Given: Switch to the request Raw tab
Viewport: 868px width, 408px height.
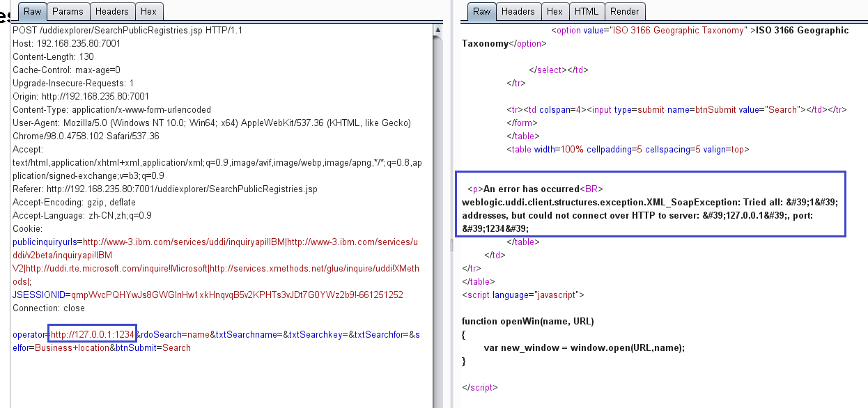Looking at the screenshot, I should point(32,11).
